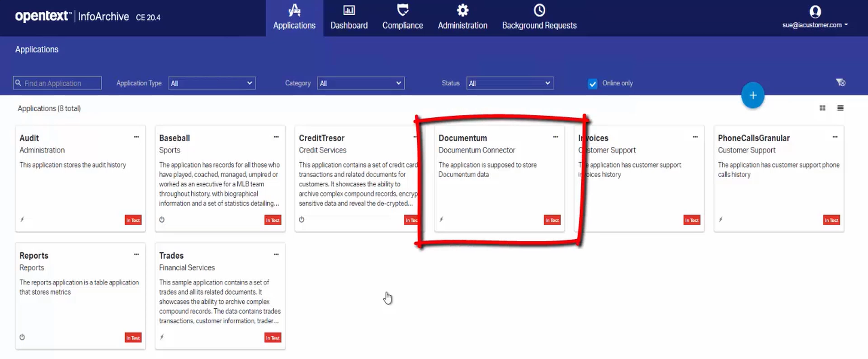Click the 'Application Type' filter label
The height and width of the screenshot is (359, 868).
[x=139, y=83]
